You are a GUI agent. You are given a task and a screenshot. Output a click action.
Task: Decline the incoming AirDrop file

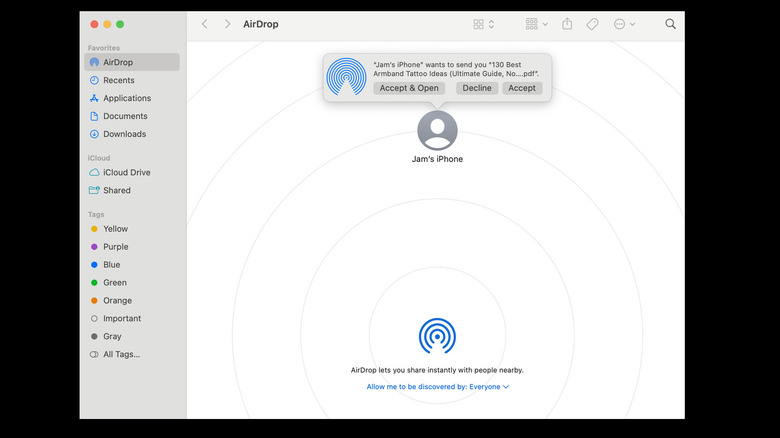tap(477, 88)
